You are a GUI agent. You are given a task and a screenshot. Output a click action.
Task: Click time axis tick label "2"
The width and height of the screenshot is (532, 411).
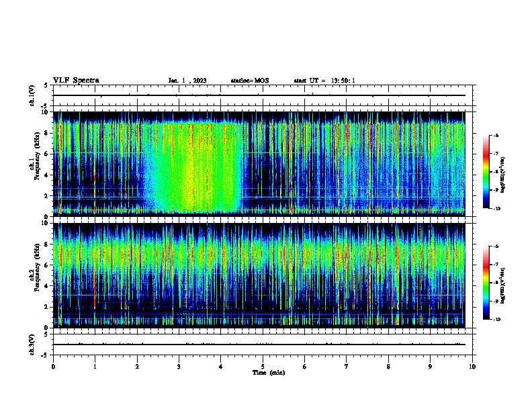pos(137,367)
